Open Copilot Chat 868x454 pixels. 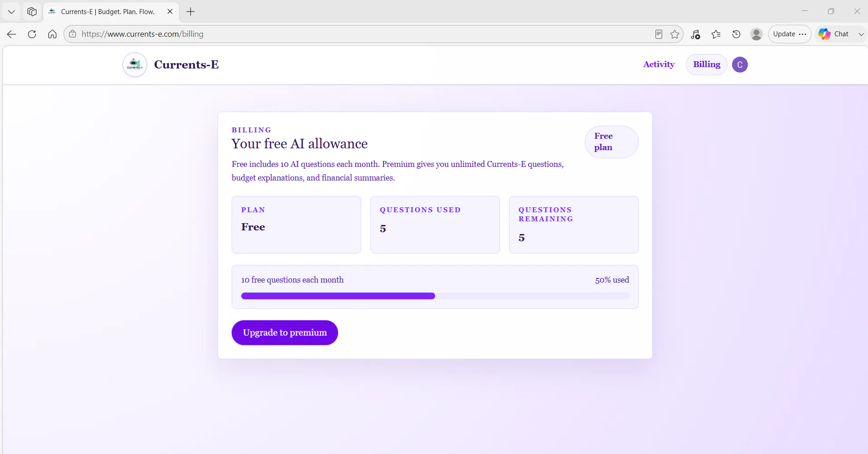pos(833,34)
